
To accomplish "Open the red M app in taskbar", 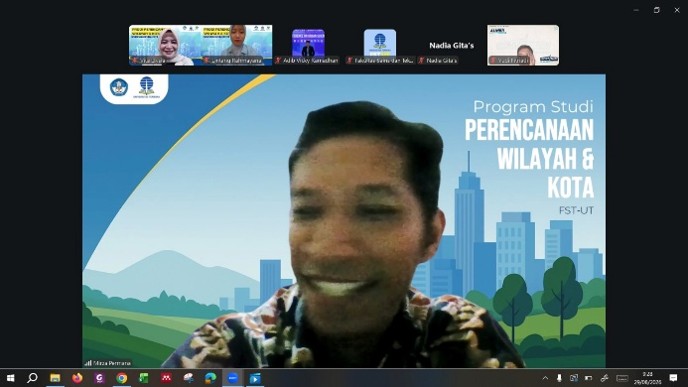I will click(x=166, y=378).
